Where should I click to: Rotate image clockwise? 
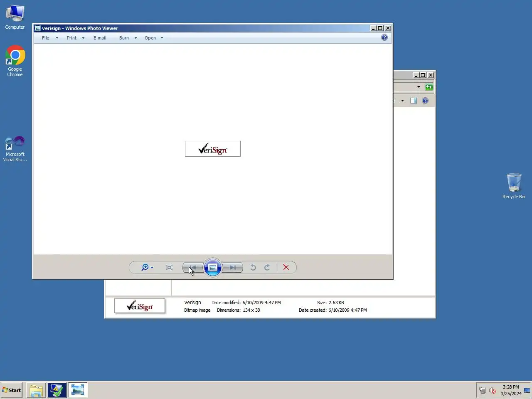tap(267, 268)
